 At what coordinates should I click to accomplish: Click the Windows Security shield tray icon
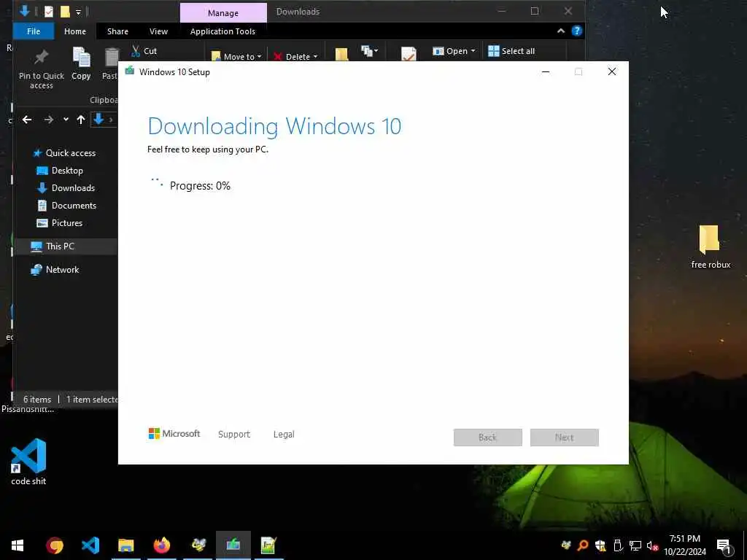point(600,545)
